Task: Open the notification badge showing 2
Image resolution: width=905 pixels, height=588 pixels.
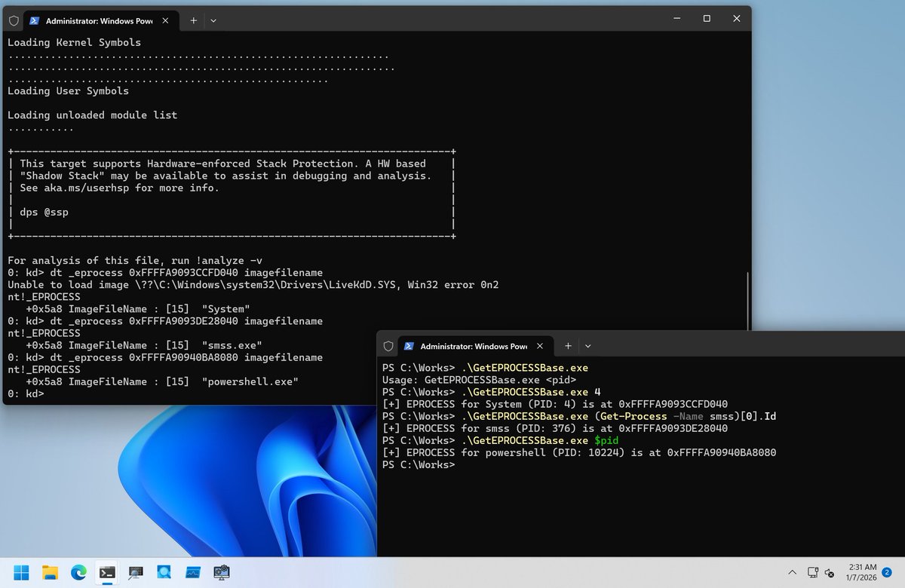Action: 887,572
